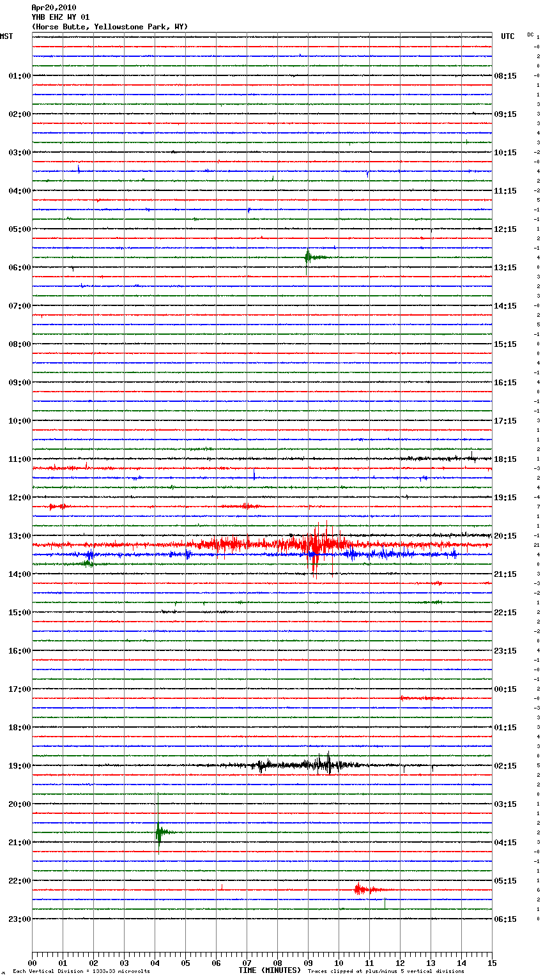Click the "TIME (MINUTES)" axis title

[x=270, y=970]
